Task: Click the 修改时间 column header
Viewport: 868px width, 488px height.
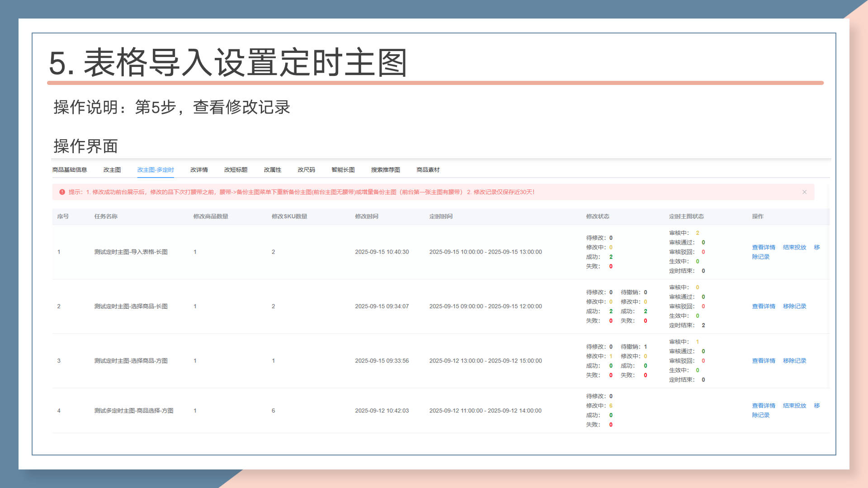Action: [367, 216]
